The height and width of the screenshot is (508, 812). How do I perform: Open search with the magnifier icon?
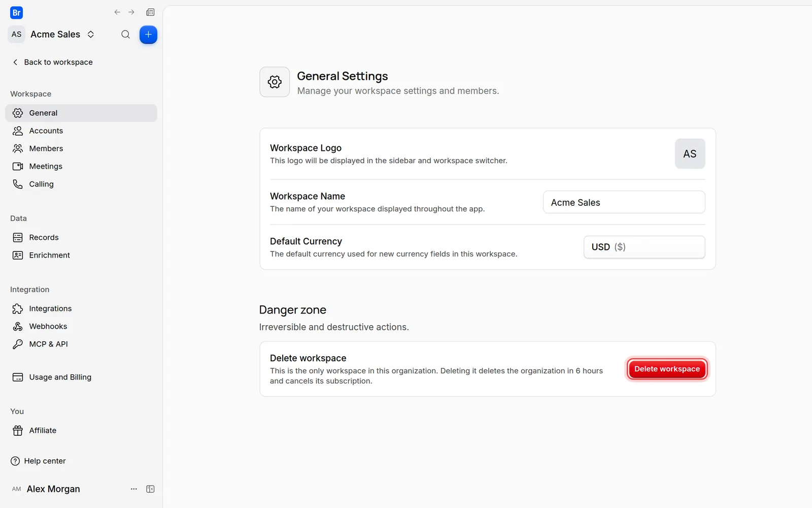point(125,35)
